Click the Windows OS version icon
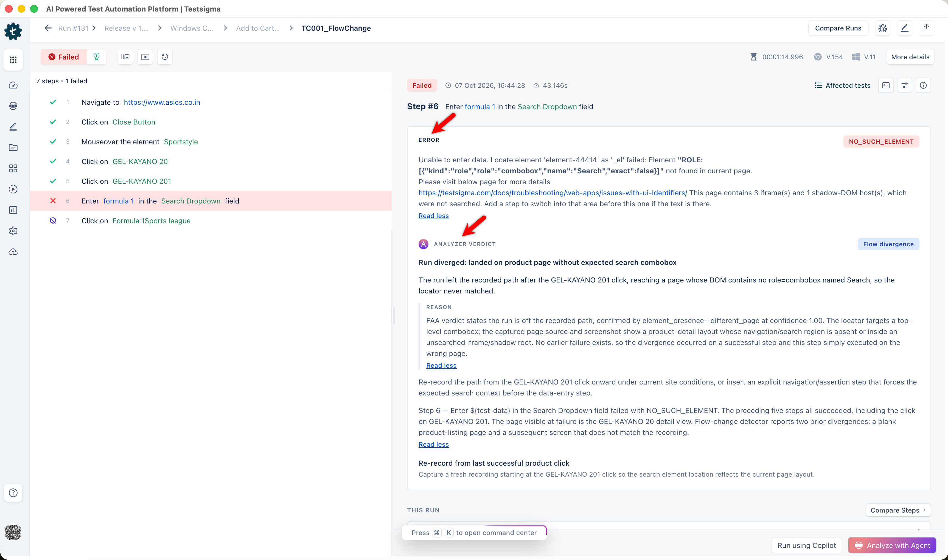Screen dimensions: 948x560 coord(856,57)
